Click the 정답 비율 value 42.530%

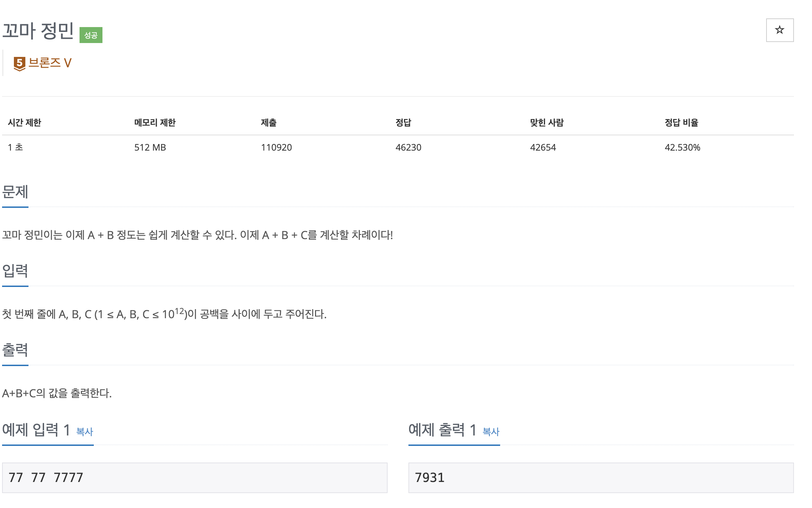pyautogui.click(x=682, y=147)
